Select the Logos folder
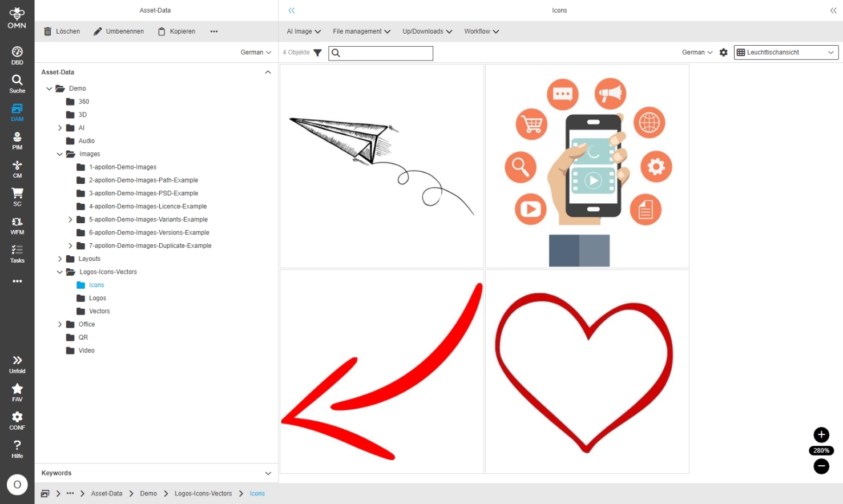Screen dimensions: 843x504 pyautogui.click(x=91, y=299)
